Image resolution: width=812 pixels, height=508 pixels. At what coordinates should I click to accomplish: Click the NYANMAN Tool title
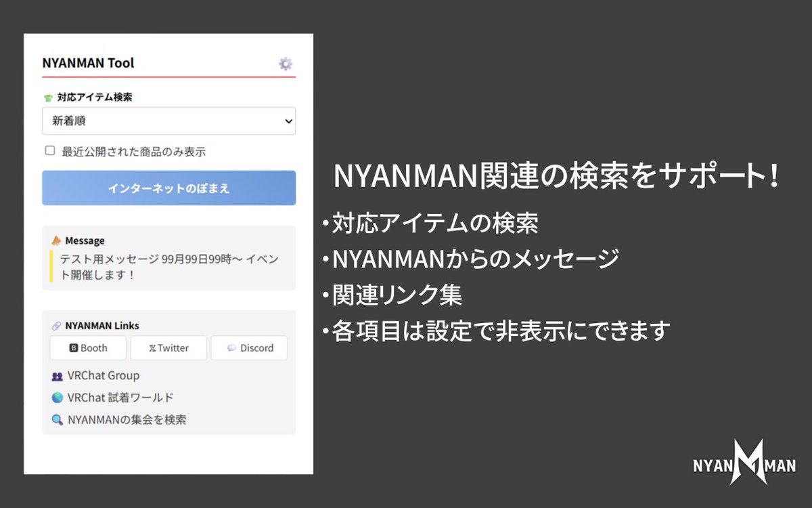click(x=88, y=63)
